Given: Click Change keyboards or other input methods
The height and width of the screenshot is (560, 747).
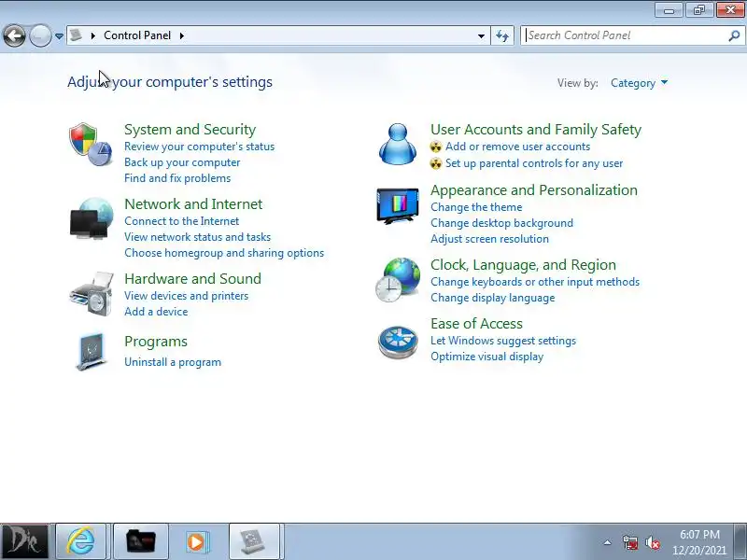Looking at the screenshot, I should pyautogui.click(x=535, y=282).
